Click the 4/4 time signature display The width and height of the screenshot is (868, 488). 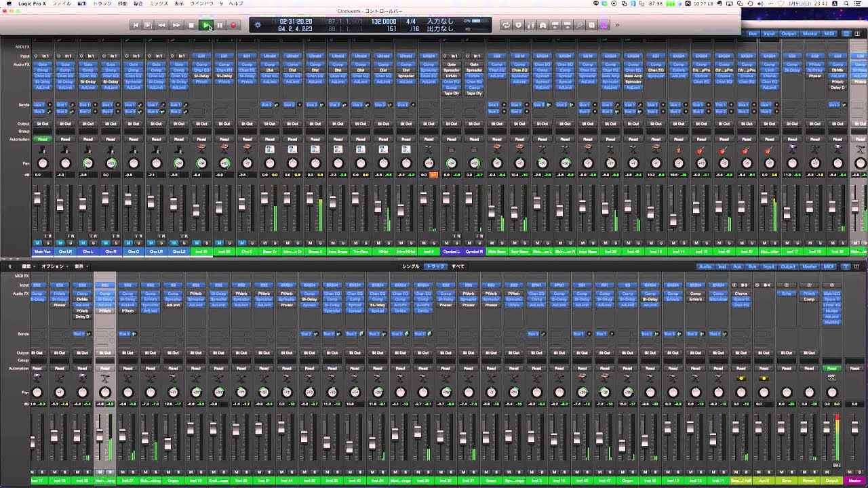tap(411, 22)
